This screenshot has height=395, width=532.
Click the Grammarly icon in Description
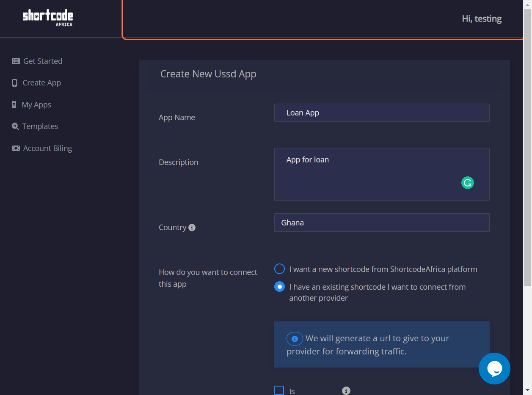pyautogui.click(x=467, y=183)
